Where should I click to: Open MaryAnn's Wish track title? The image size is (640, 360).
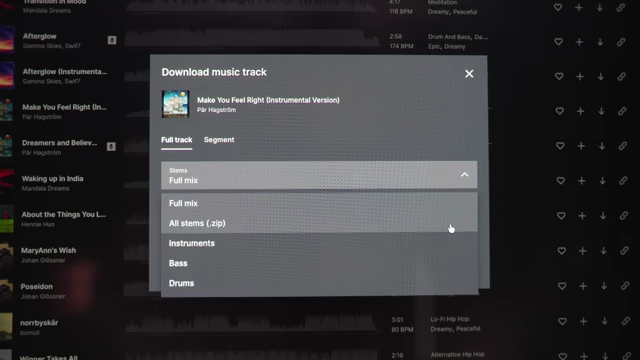click(48, 251)
